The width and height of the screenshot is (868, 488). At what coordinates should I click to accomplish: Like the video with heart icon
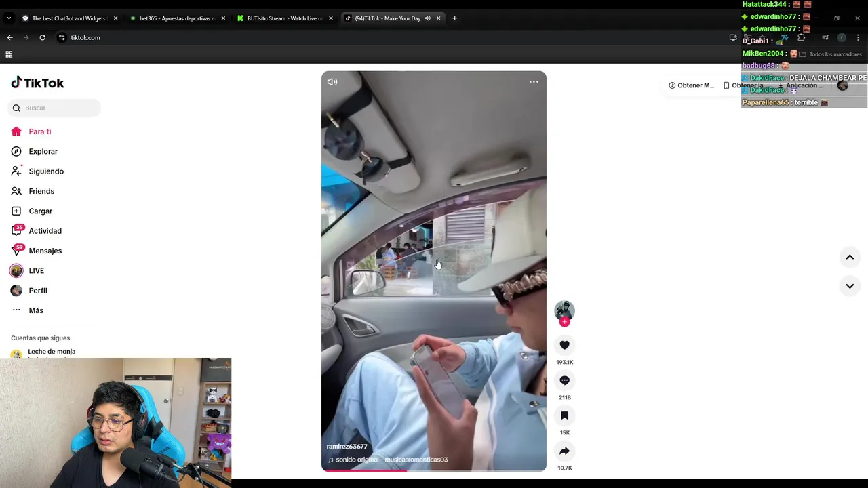click(x=564, y=345)
